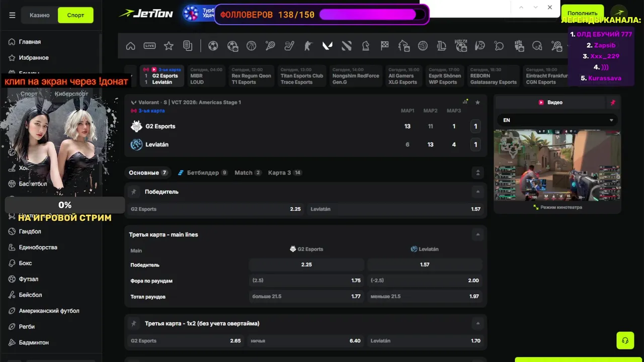Image resolution: width=644 pixels, height=362 pixels.
Task: Click the Главная house icon in sidebar
Action: point(12,42)
